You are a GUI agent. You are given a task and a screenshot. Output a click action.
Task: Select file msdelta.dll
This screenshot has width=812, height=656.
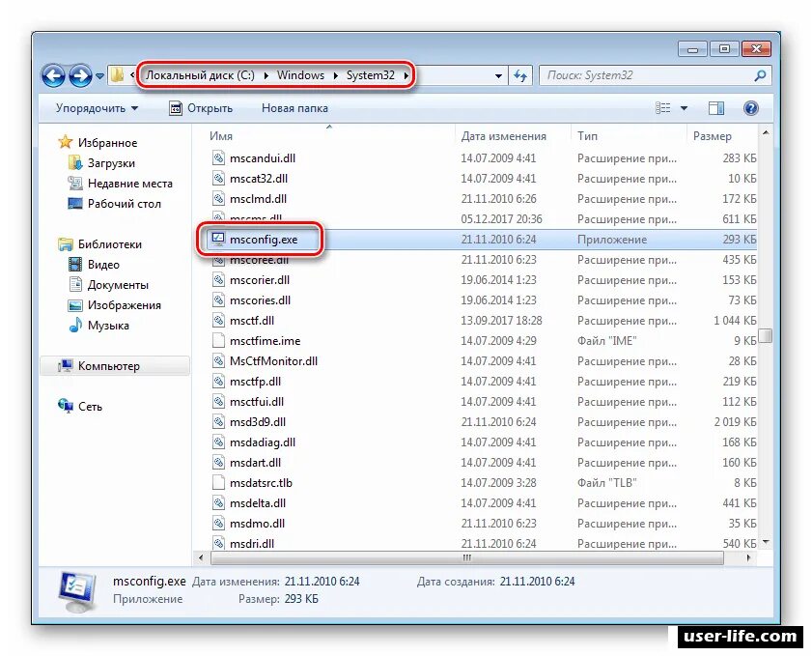tap(258, 503)
